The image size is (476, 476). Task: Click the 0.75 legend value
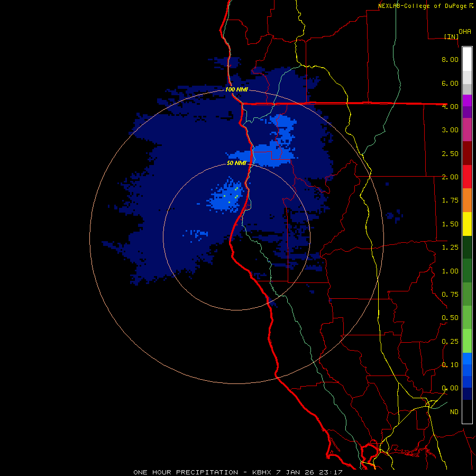[450, 295]
